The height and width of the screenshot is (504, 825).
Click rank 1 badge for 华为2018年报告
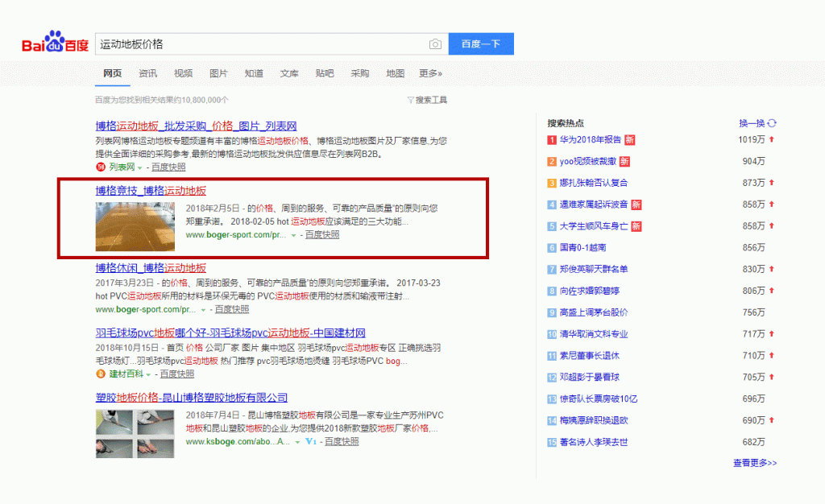pyautogui.click(x=551, y=140)
